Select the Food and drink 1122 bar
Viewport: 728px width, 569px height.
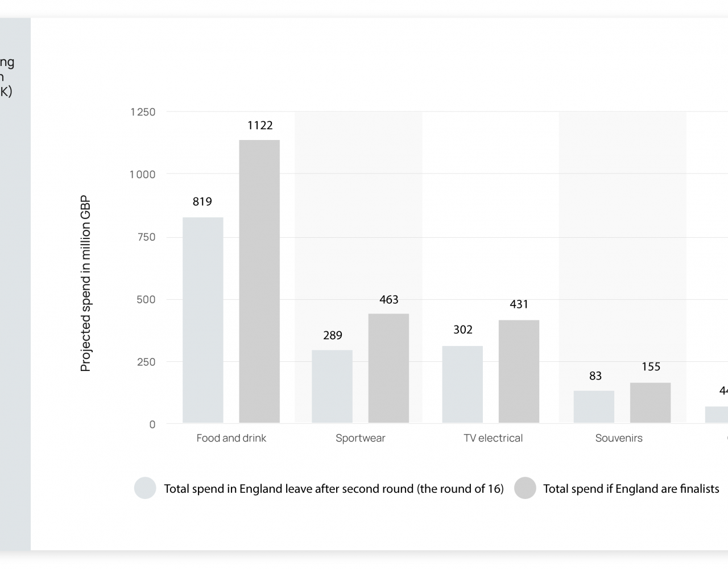(x=259, y=281)
